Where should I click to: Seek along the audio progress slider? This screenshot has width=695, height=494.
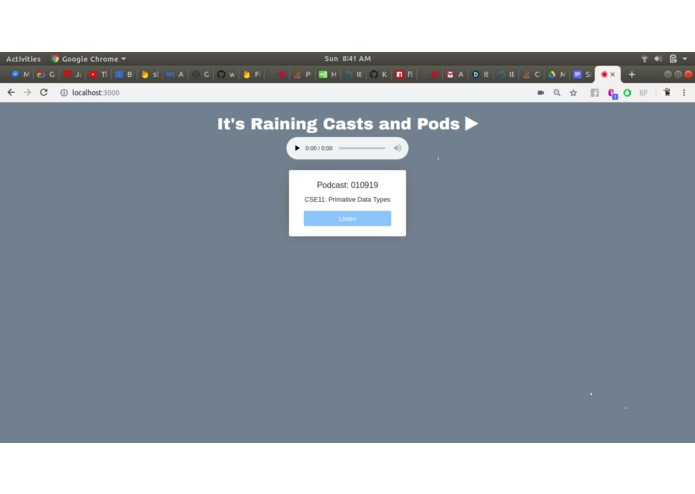(362, 148)
